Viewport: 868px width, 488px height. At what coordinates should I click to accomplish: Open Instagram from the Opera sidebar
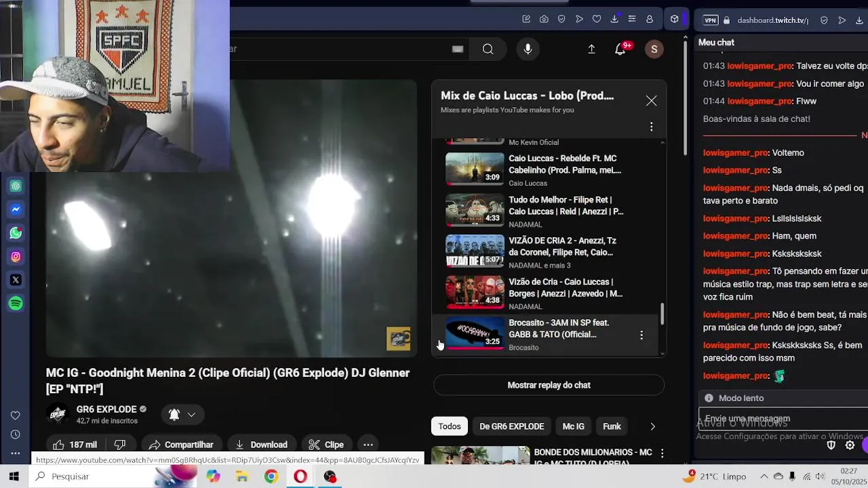pyautogui.click(x=16, y=257)
